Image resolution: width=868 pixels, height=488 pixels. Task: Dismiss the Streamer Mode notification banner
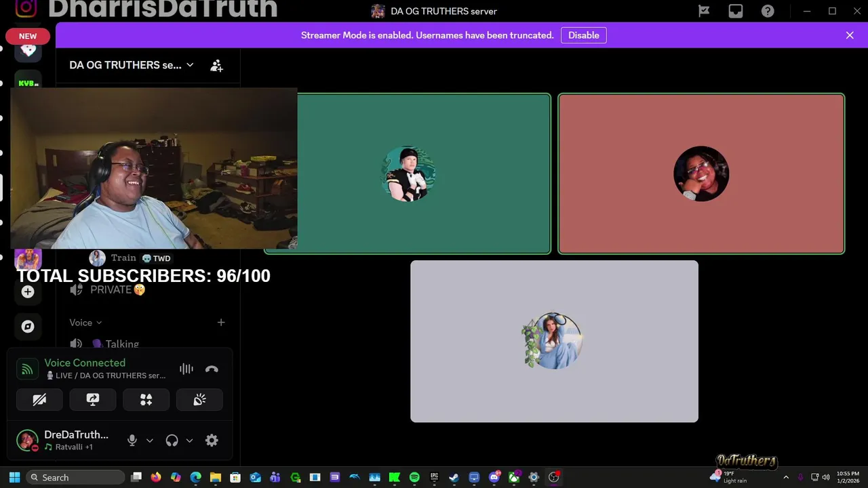click(850, 35)
